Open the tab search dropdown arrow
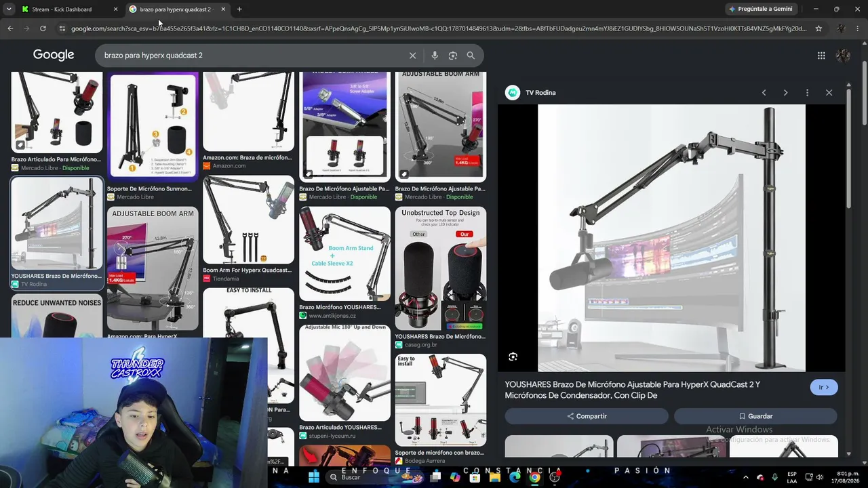Viewport: 868px width, 488px height. click(x=9, y=9)
